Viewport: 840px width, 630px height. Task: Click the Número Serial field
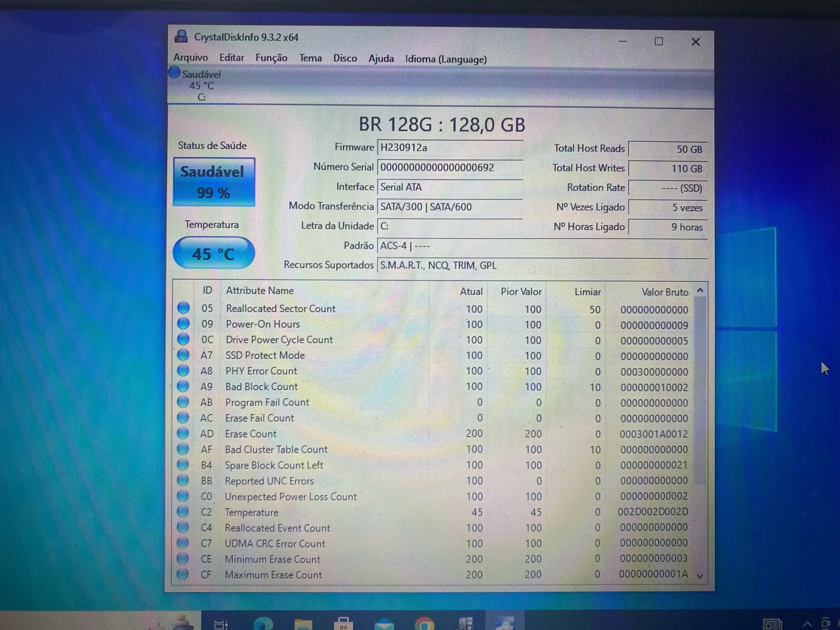click(449, 168)
